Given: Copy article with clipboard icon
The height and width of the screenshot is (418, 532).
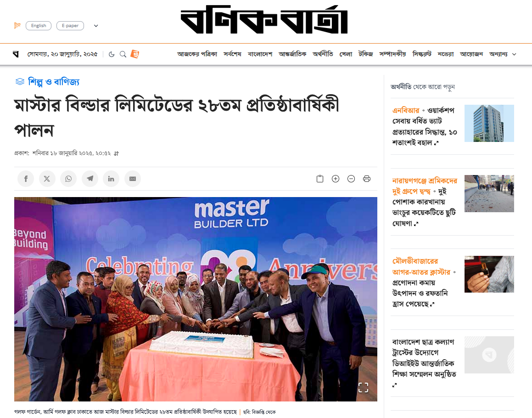Looking at the screenshot, I should tap(320, 179).
